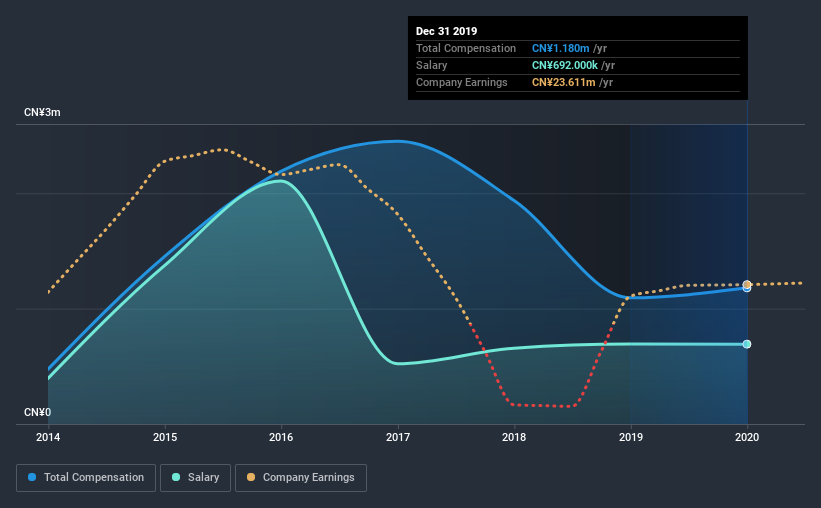This screenshot has height=508, width=821.
Task: Click the 2017 x-axis label
Action: click(x=398, y=437)
